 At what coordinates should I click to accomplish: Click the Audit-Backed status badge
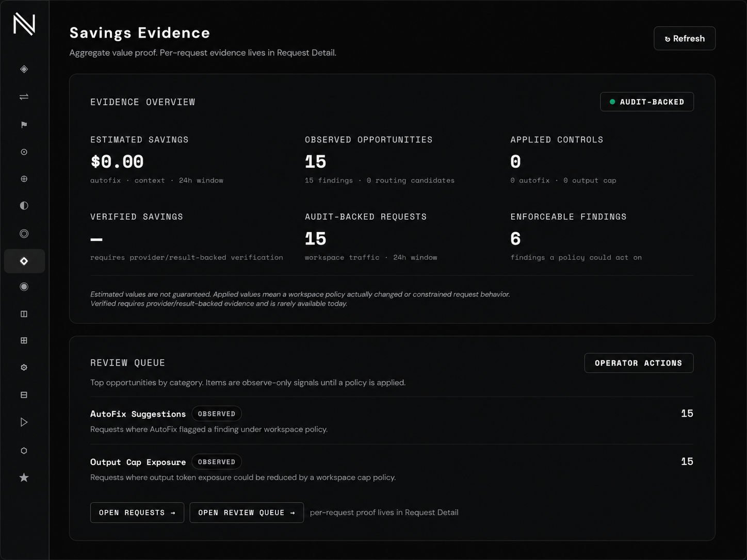647,102
